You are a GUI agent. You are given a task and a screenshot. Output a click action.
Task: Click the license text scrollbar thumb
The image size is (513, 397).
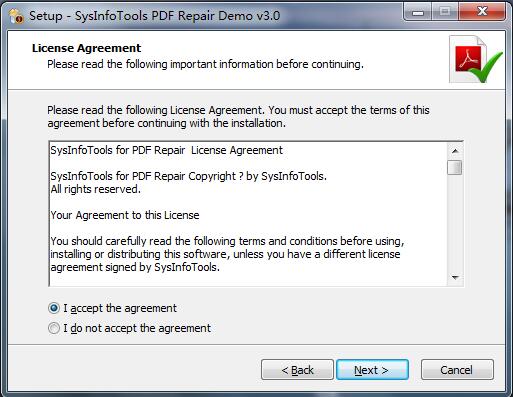click(x=455, y=167)
